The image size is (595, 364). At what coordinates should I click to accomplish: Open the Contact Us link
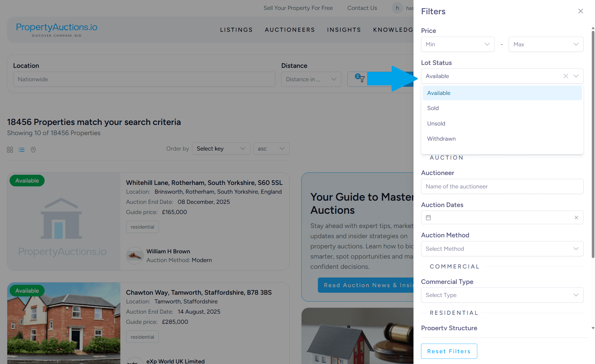pos(362,8)
